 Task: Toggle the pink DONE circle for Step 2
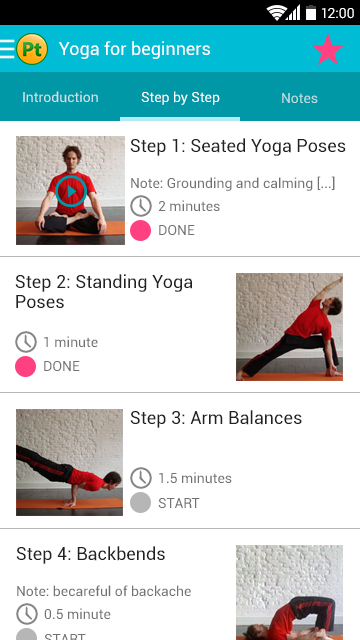[25, 366]
